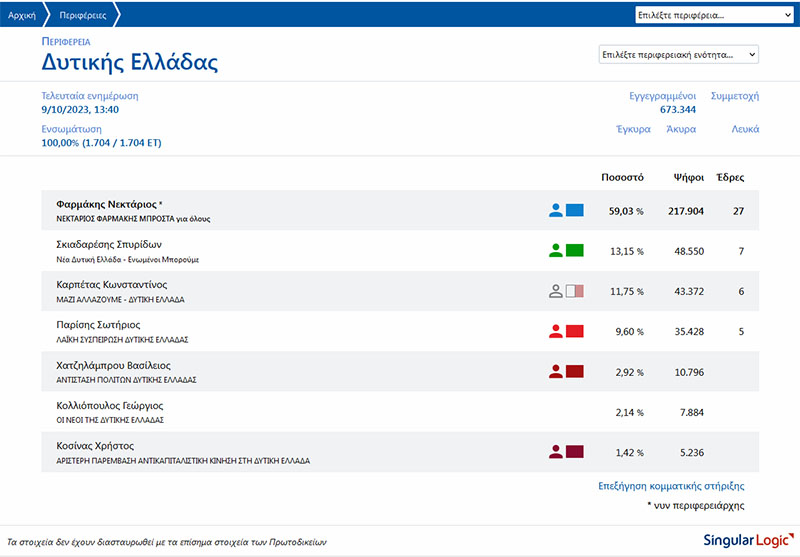Click the Έγκυρα votes label
This screenshot has width=800, height=557.
pos(632,129)
